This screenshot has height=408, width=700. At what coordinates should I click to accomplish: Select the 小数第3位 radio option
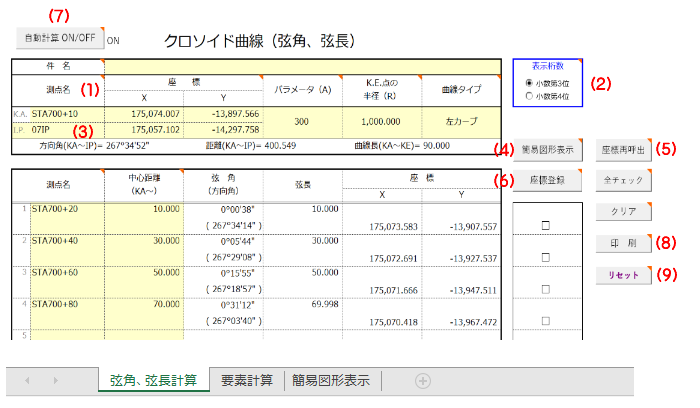pyautogui.click(x=529, y=82)
